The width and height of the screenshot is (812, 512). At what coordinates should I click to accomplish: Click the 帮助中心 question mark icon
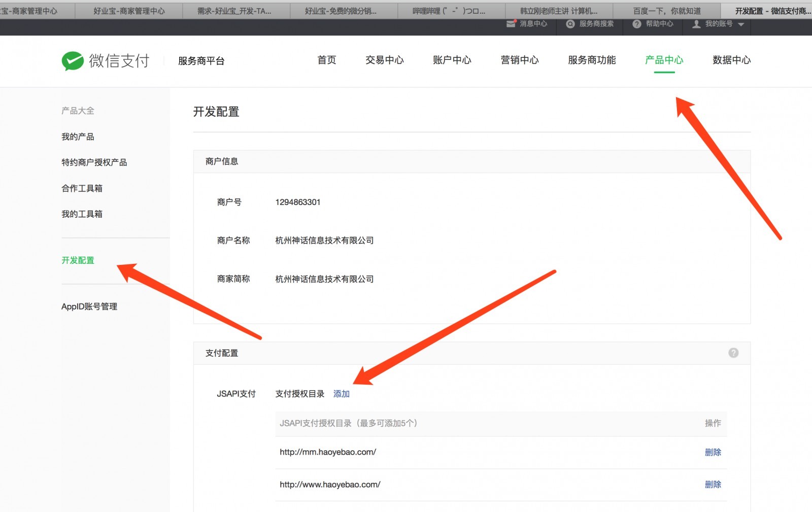click(x=637, y=24)
